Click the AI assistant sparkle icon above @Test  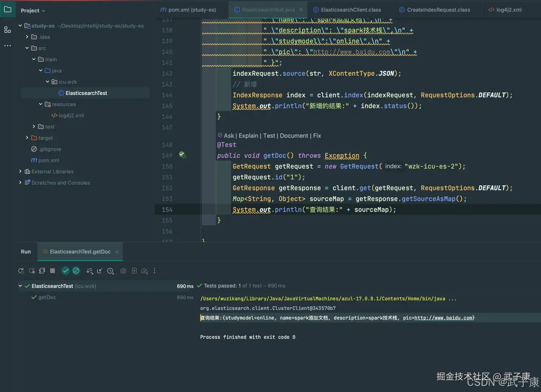220,135
